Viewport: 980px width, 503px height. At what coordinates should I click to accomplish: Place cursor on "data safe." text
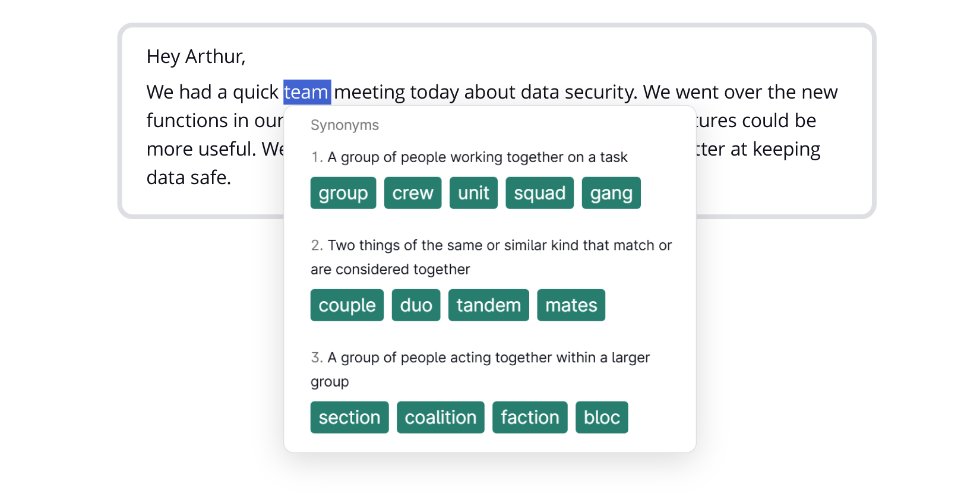click(188, 178)
